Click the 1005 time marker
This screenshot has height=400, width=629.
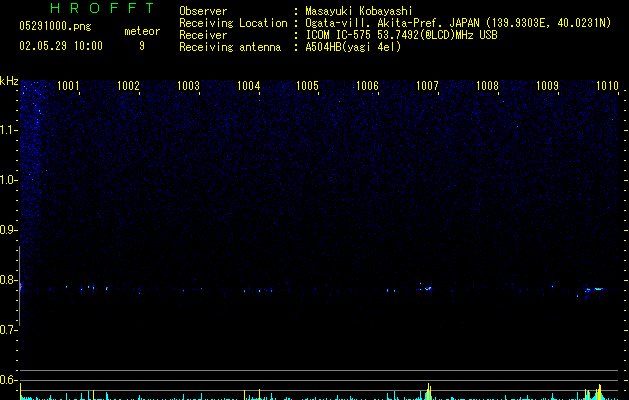307,86
